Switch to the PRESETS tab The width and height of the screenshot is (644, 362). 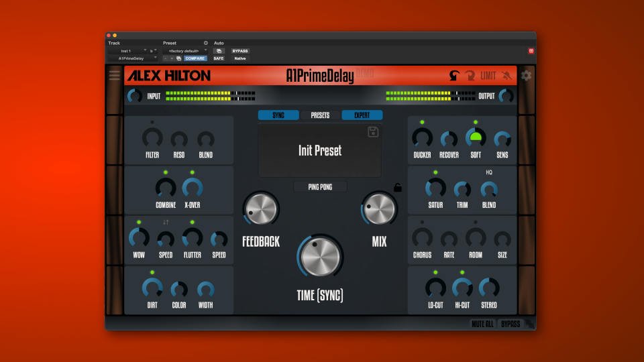click(321, 115)
